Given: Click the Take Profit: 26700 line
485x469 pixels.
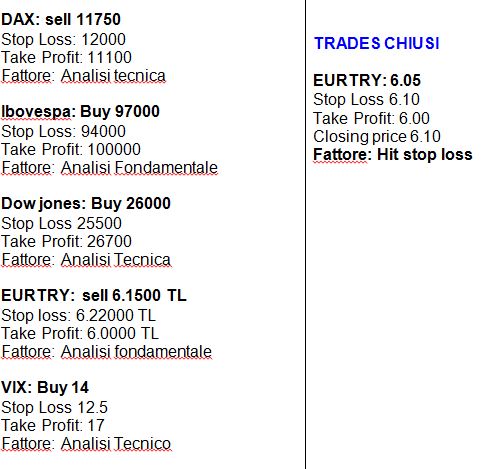Looking at the screenshot, I should coord(66,241).
